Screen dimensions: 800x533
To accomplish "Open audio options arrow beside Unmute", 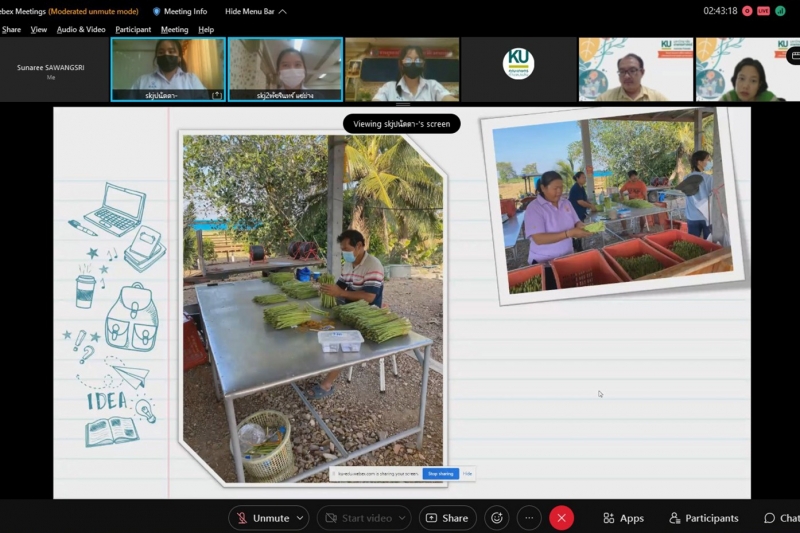I will pos(300,518).
